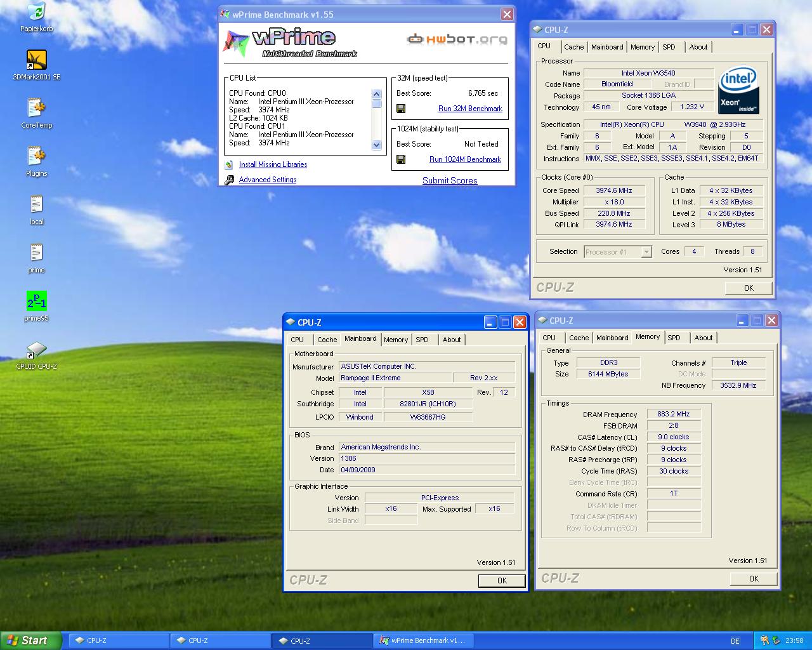Open About tab in Memory CPU-Z window
This screenshot has height=650, width=812.
click(x=704, y=338)
